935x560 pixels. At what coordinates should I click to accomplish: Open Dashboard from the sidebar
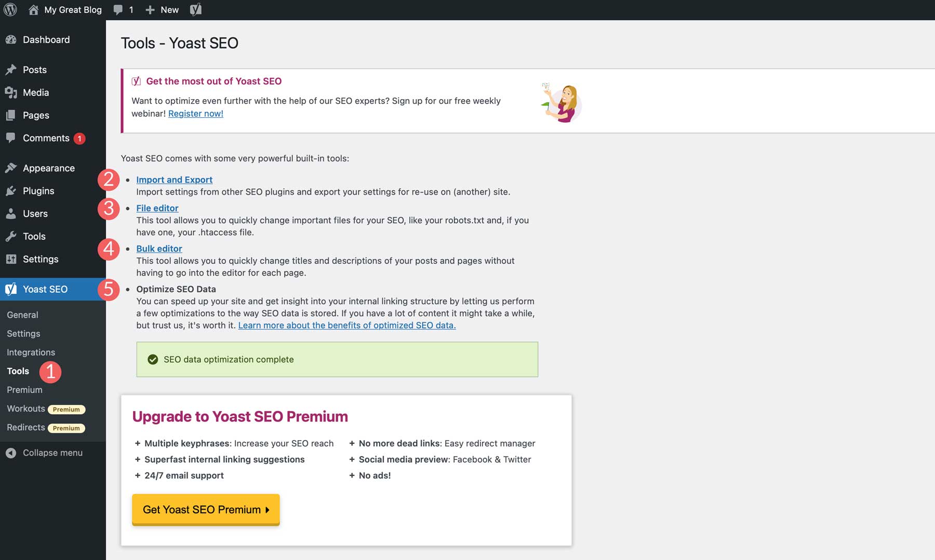46,40
